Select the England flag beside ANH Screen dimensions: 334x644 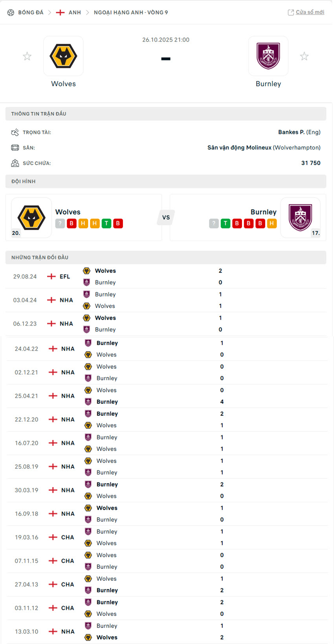61,12
